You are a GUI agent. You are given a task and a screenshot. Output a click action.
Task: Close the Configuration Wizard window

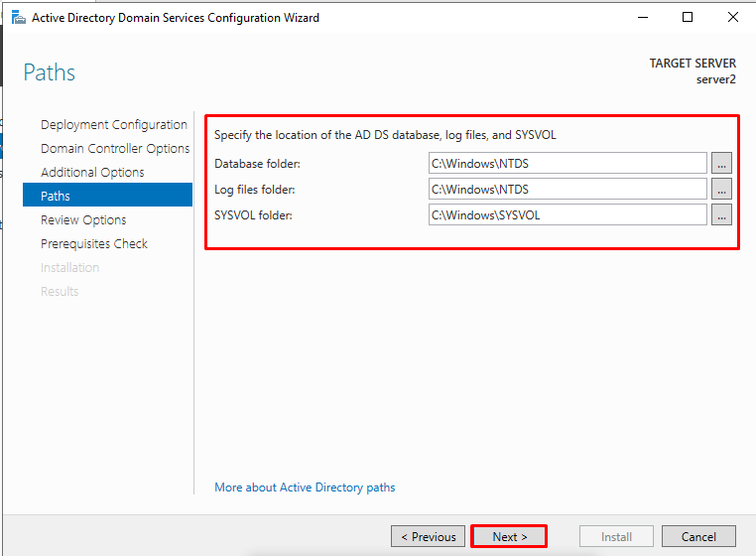click(x=733, y=18)
